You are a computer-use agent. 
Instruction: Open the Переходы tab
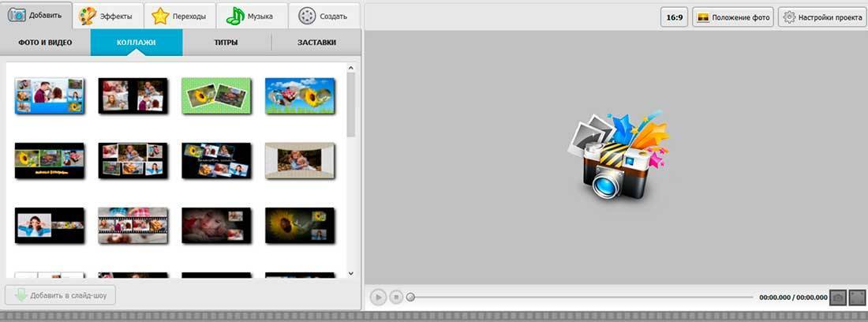(x=180, y=16)
